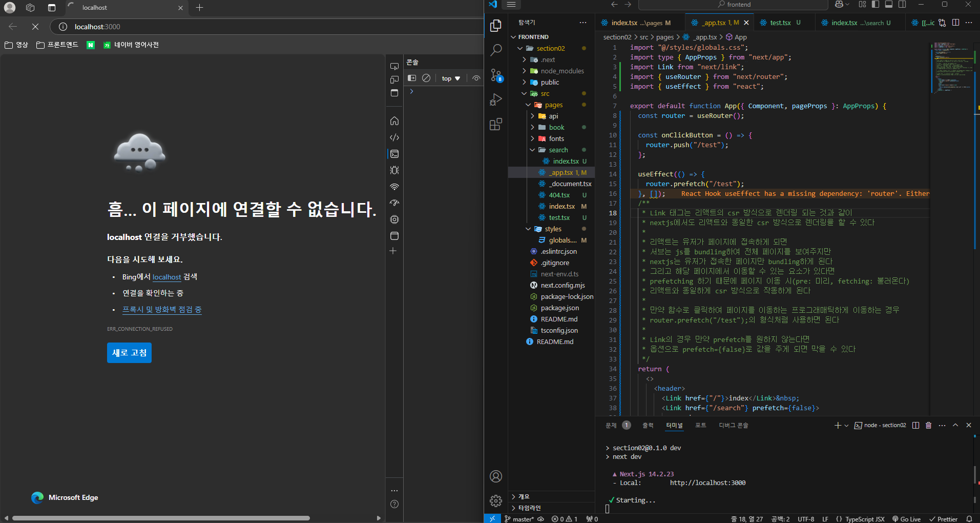Image resolution: width=980 pixels, height=523 pixels.
Task: Toggle the primary side bar layout
Action: coord(875,4)
